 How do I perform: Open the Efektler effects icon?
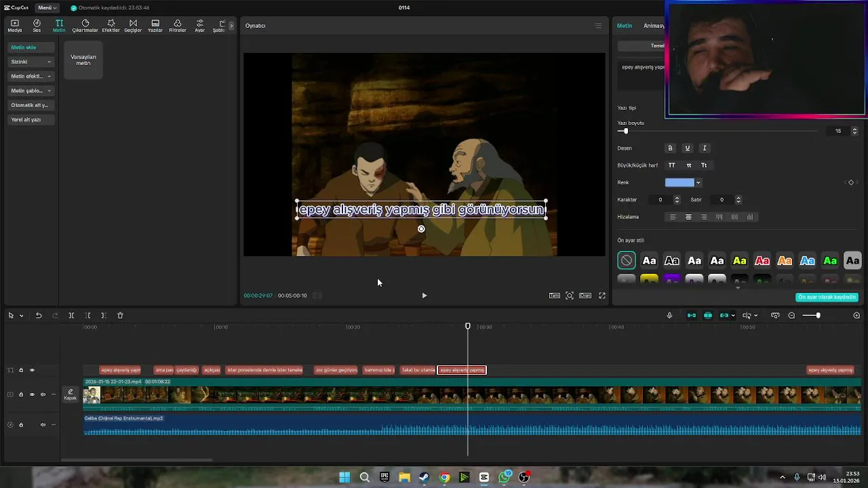111,26
